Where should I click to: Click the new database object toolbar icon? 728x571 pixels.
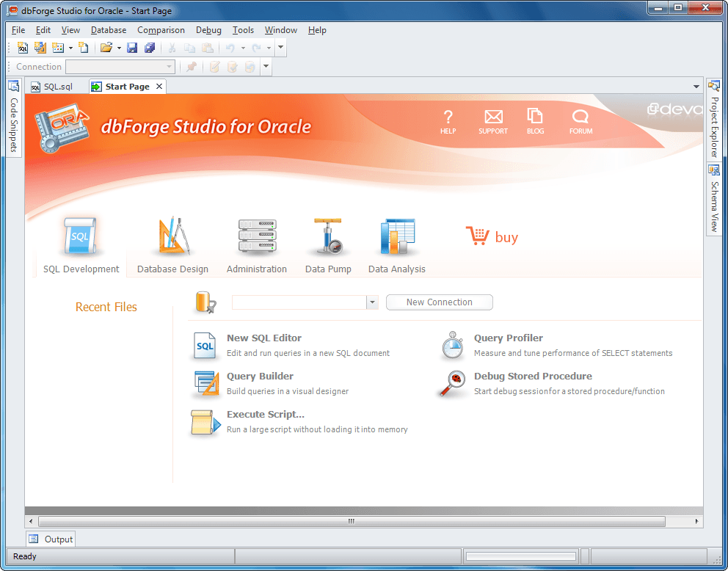[58, 48]
